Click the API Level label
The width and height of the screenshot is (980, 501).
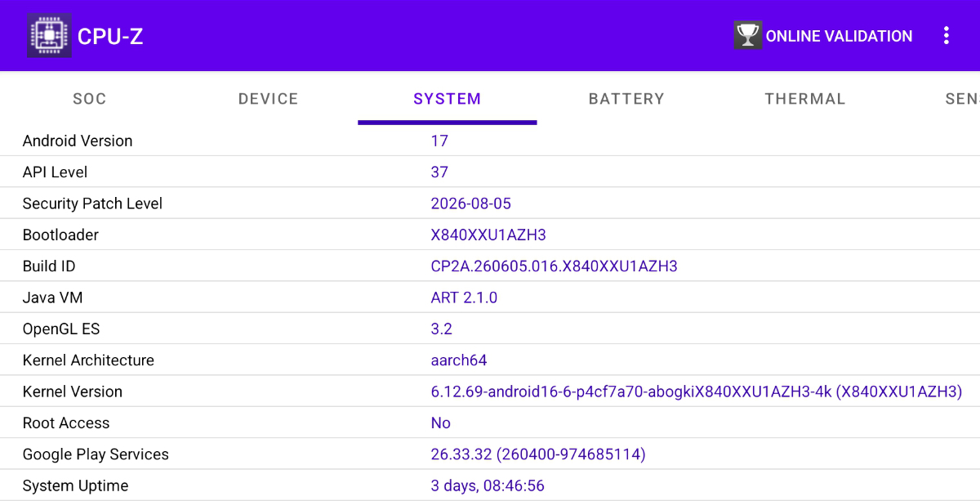(55, 172)
